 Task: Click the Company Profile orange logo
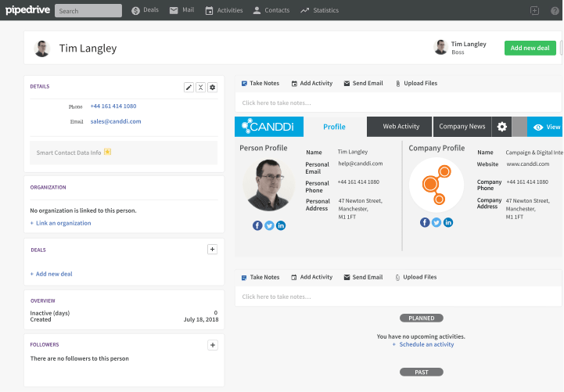pyautogui.click(x=436, y=185)
